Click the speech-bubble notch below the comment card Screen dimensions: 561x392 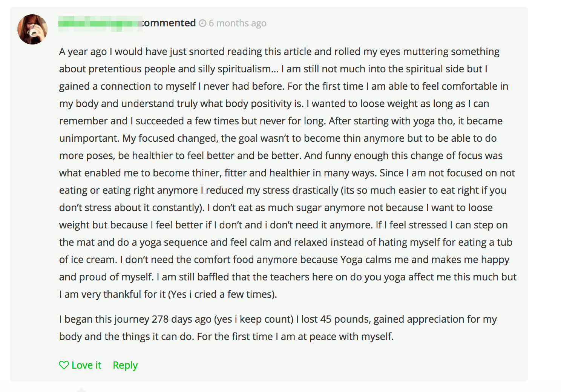[81, 389]
